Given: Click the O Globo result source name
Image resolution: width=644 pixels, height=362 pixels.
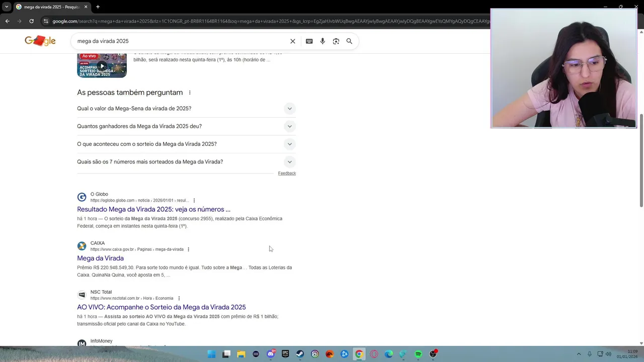Looking at the screenshot, I should tap(99, 194).
